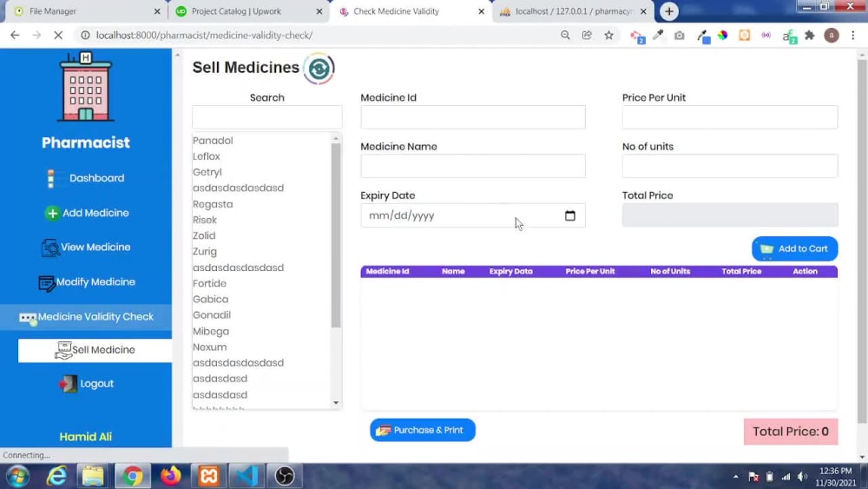Select Zolid from the list
868x489 pixels.
[x=204, y=235]
